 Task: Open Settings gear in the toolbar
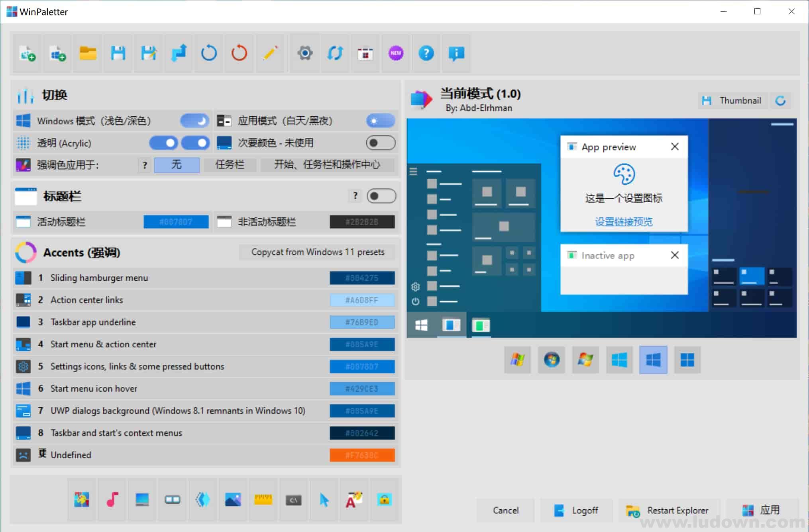(305, 53)
